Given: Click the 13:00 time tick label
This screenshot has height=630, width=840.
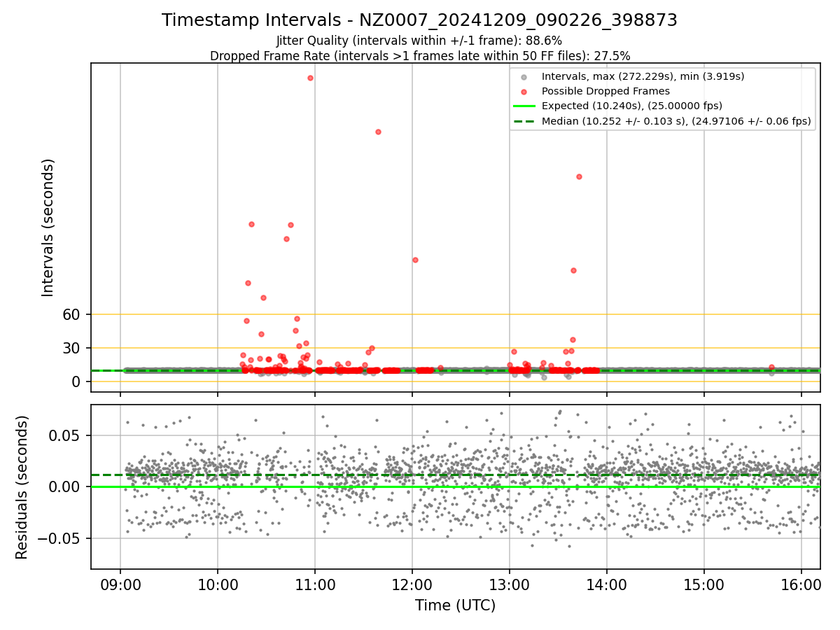Looking at the screenshot, I should 510,584.
